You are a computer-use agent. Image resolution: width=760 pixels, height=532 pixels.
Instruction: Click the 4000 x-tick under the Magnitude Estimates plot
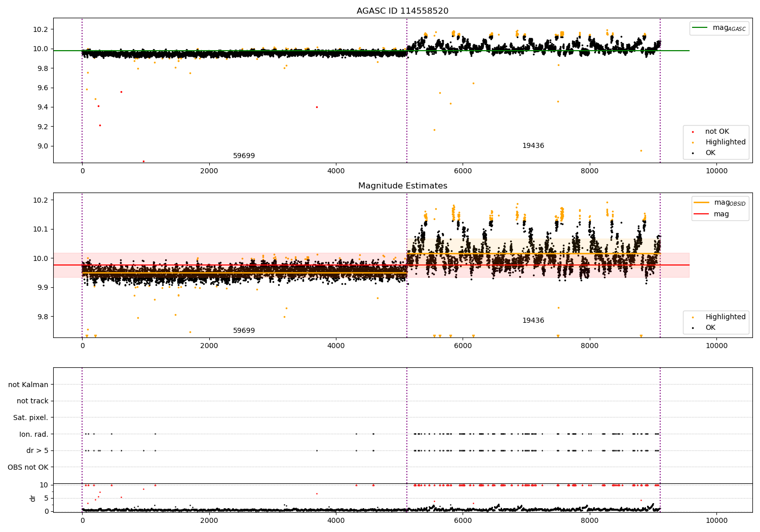(x=336, y=346)
